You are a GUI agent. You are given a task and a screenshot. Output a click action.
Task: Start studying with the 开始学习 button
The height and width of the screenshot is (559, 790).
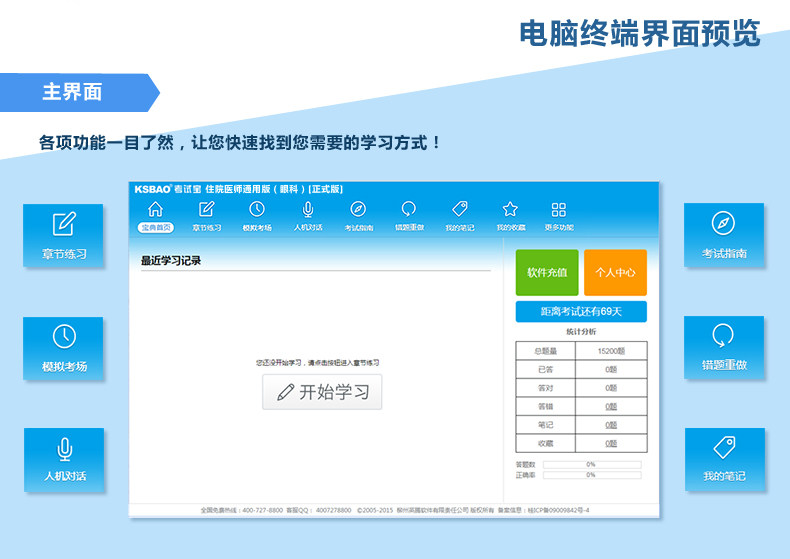pyautogui.click(x=322, y=392)
